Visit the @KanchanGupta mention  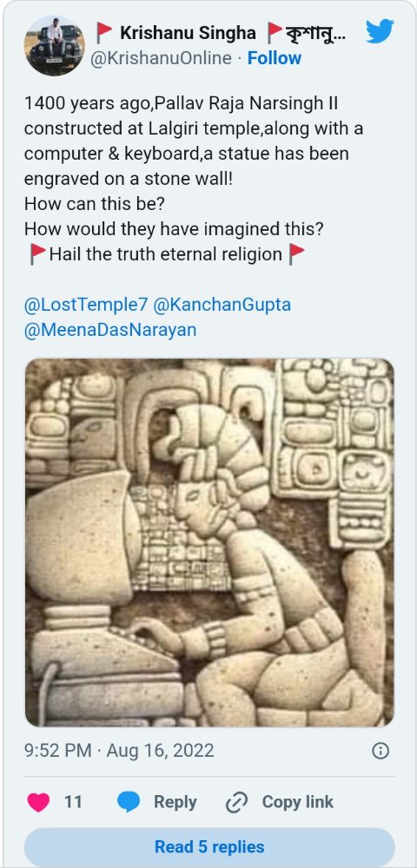pyautogui.click(x=222, y=305)
